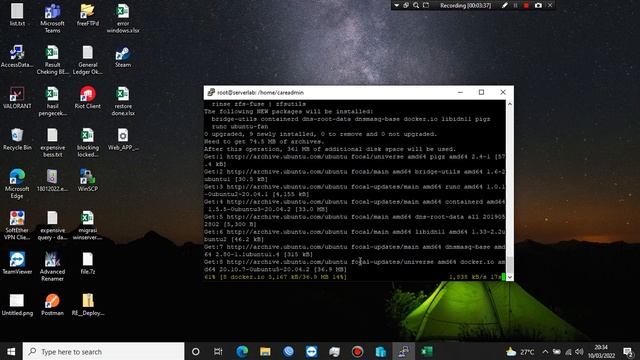The height and width of the screenshot is (360, 640).
Task: Open Untitled.png image file
Action: pyautogui.click(x=17, y=305)
